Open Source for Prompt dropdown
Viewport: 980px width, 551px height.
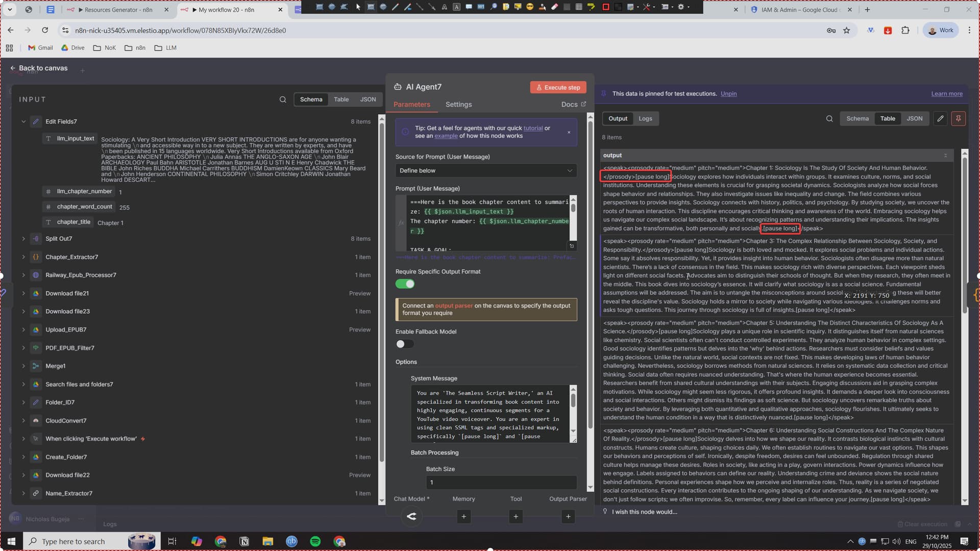coord(486,170)
